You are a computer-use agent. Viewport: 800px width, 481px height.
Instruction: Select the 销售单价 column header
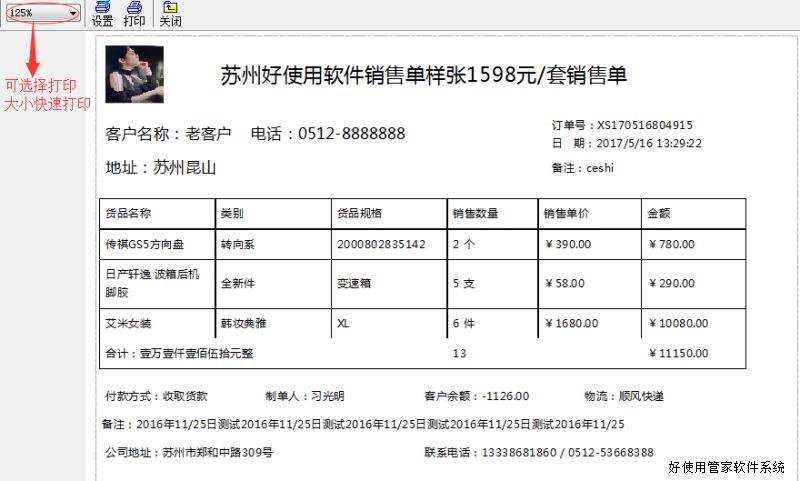tap(566, 213)
